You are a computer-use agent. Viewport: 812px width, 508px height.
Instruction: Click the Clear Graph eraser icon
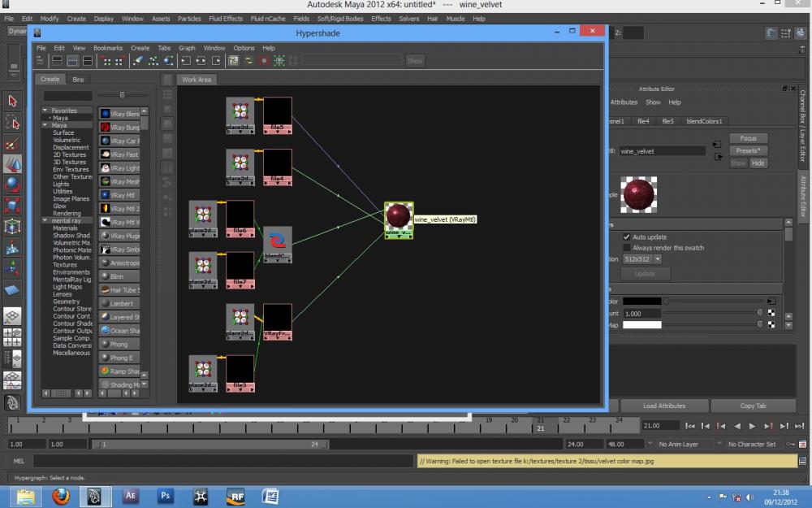click(x=136, y=60)
